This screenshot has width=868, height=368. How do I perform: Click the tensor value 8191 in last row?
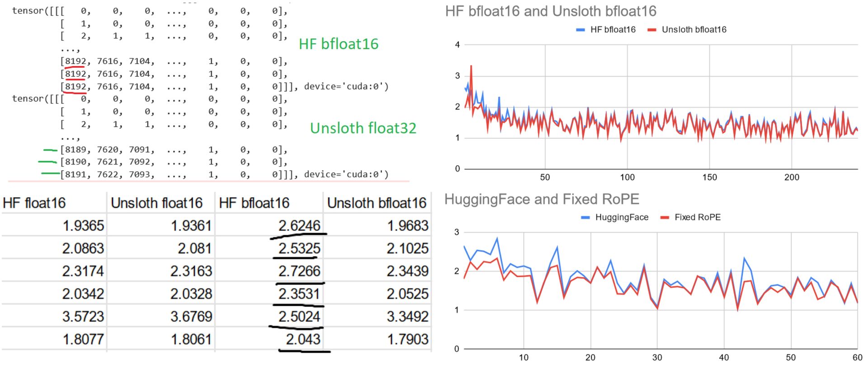(x=75, y=174)
